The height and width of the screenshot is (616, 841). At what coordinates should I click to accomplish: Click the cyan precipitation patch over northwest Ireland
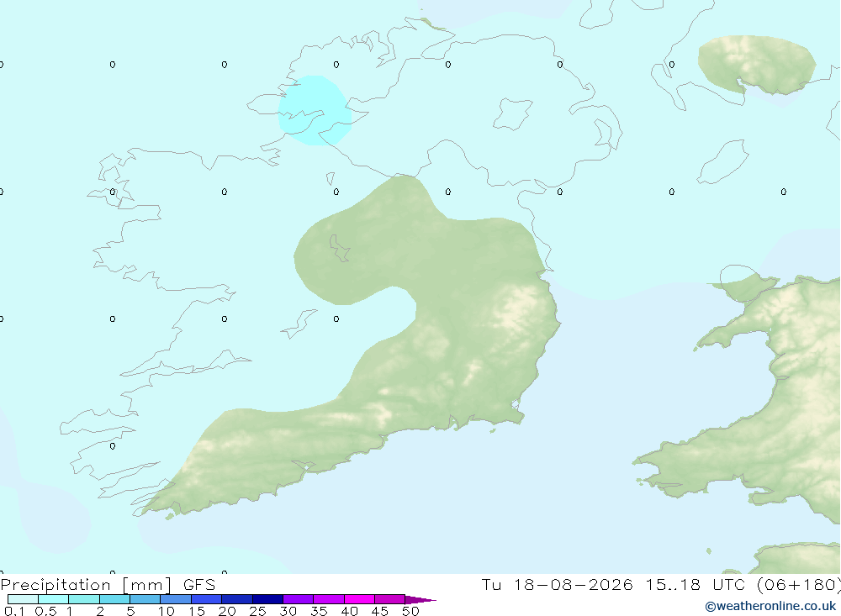(315, 110)
